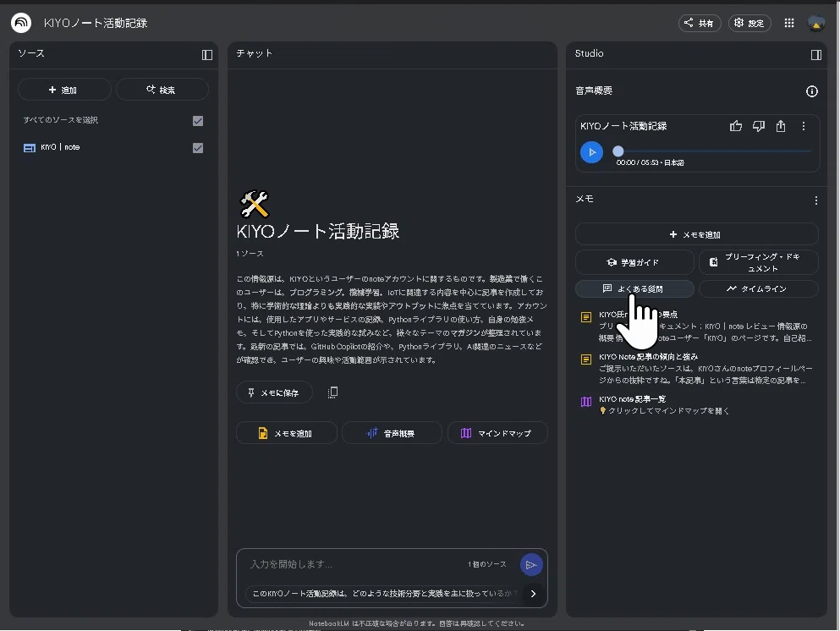The image size is (840, 631).
Task: Click the notebook title KIYOノート活動記録 in header
Action: (x=96, y=23)
